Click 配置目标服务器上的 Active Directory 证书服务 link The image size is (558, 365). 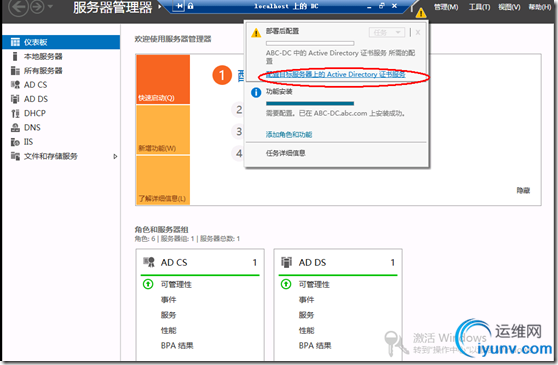[336, 74]
